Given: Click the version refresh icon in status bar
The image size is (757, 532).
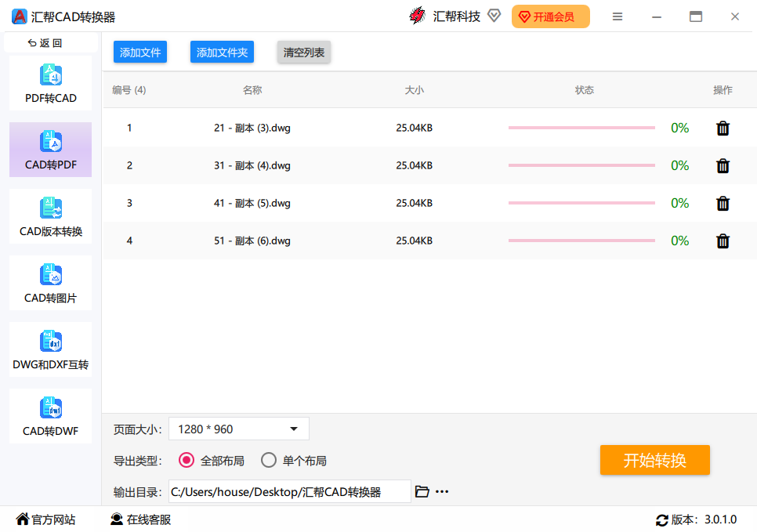Looking at the screenshot, I should coord(663,519).
